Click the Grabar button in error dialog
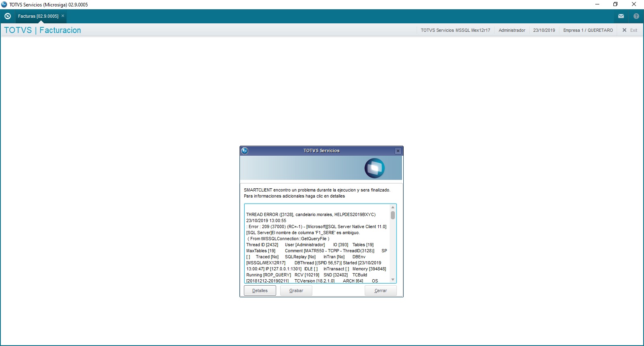The height and width of the screenshot is (346, 644). (296, 290)
